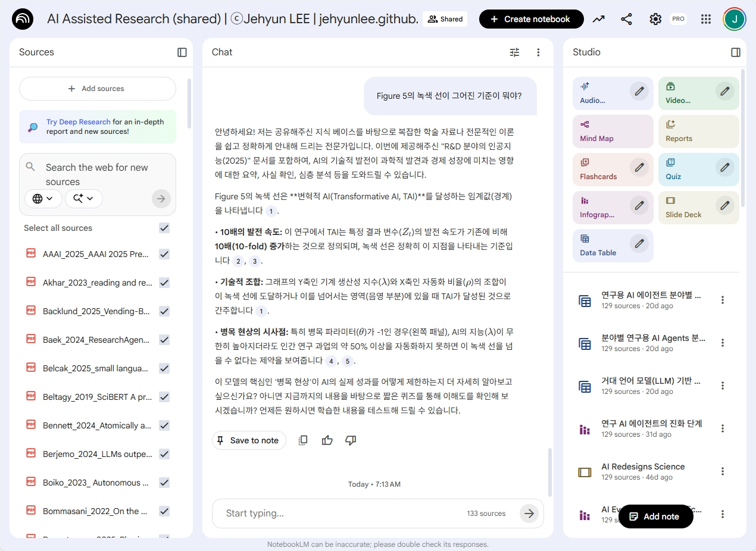Click the Create notebook button
Viewport: 756px width, 551px height.
(x=529, y=19)
